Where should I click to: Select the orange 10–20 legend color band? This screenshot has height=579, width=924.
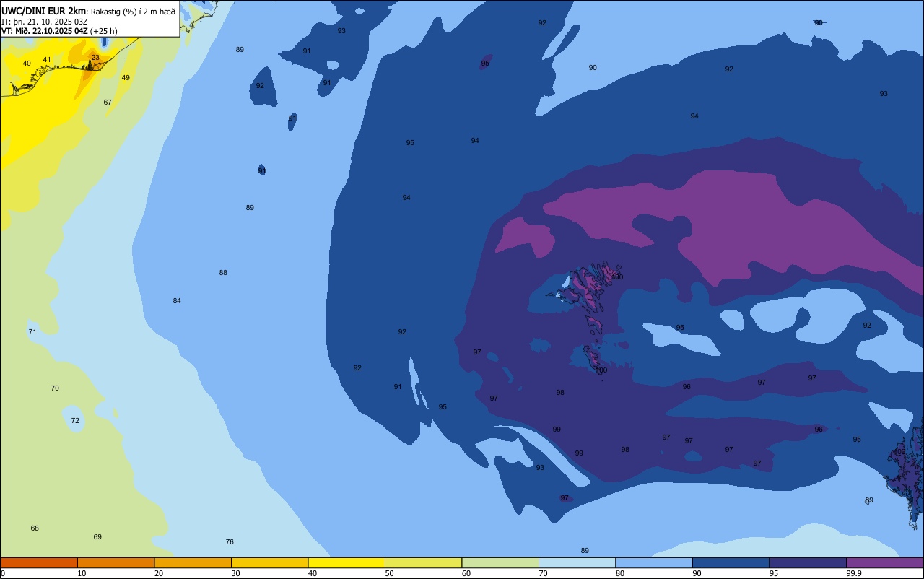[x=115, y=562]
